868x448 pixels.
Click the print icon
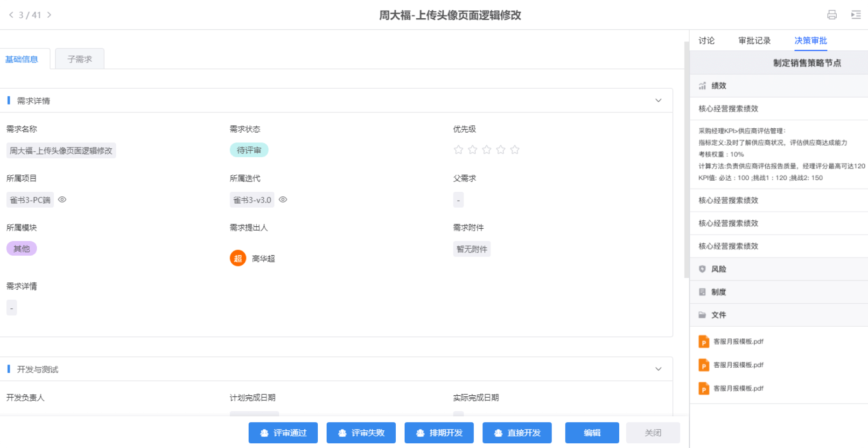click(832, 15)
